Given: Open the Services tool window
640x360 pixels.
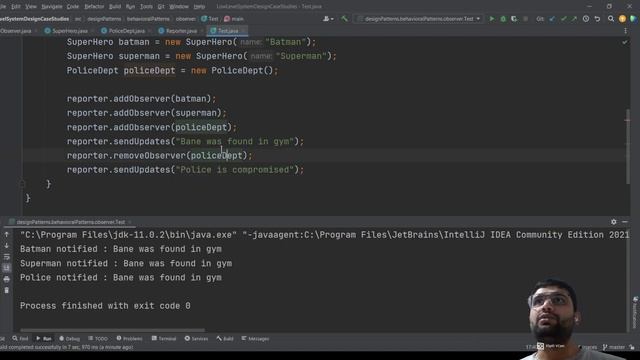Looking at the screenshot, I should point(196,338).
